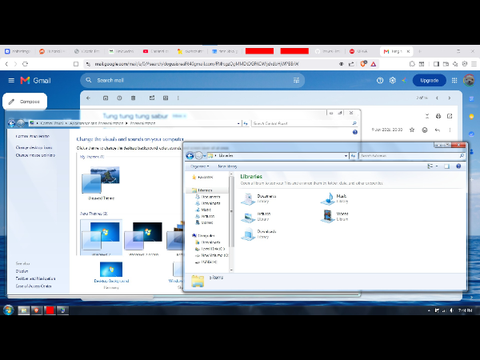Screen dimensions: 480x360
Task: Open the Gmail Support help icon
Action: point(380,80)
